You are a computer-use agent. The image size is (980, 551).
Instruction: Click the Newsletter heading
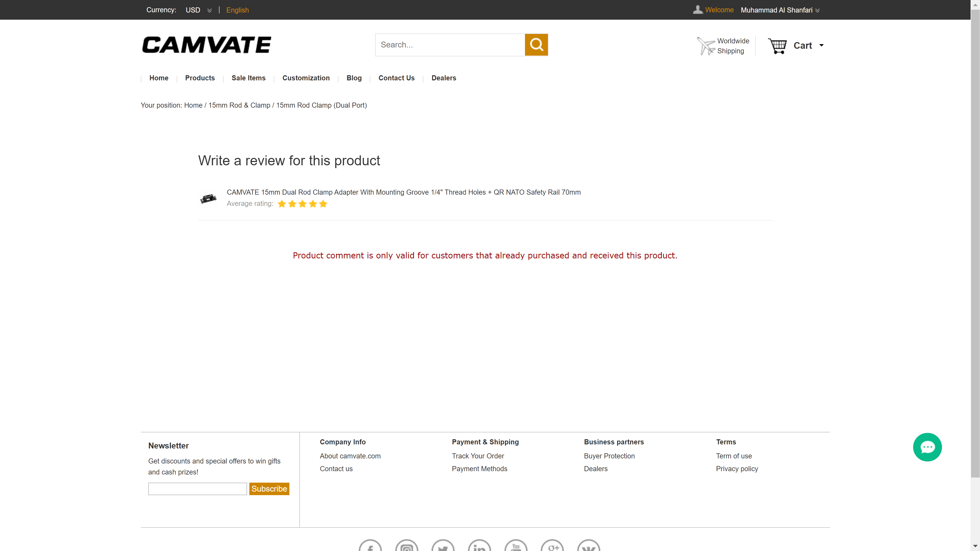click(x=168, y=446)
